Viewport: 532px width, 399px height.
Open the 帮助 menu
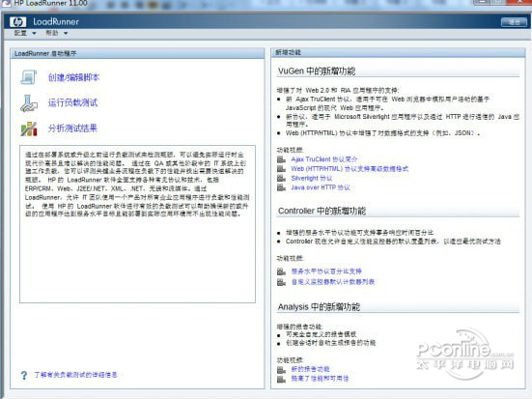coord(52,33)
